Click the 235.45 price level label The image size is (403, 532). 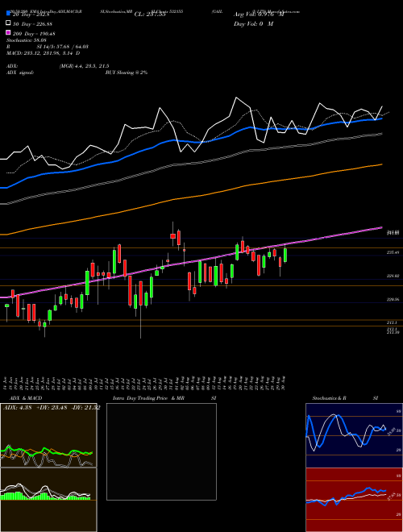coord(393,253)
